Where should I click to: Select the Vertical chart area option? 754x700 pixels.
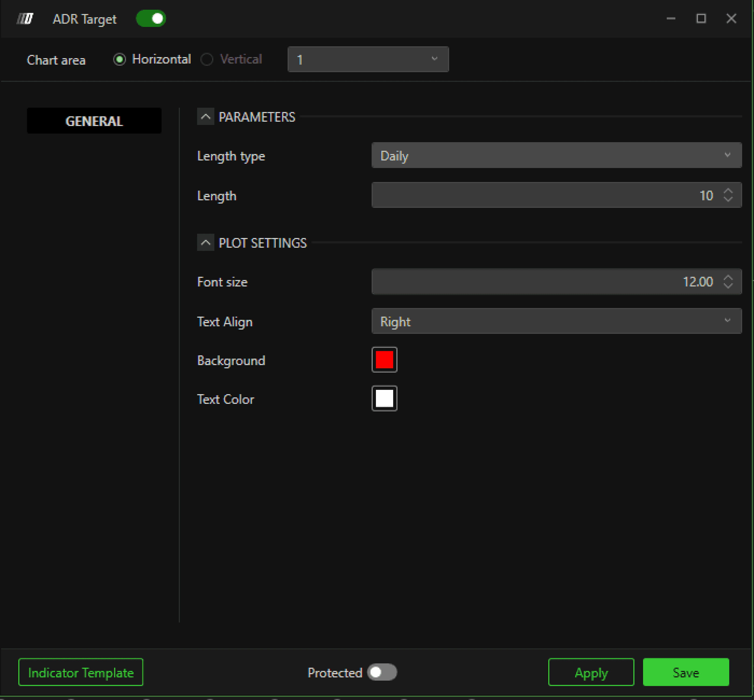click(207, 59)
